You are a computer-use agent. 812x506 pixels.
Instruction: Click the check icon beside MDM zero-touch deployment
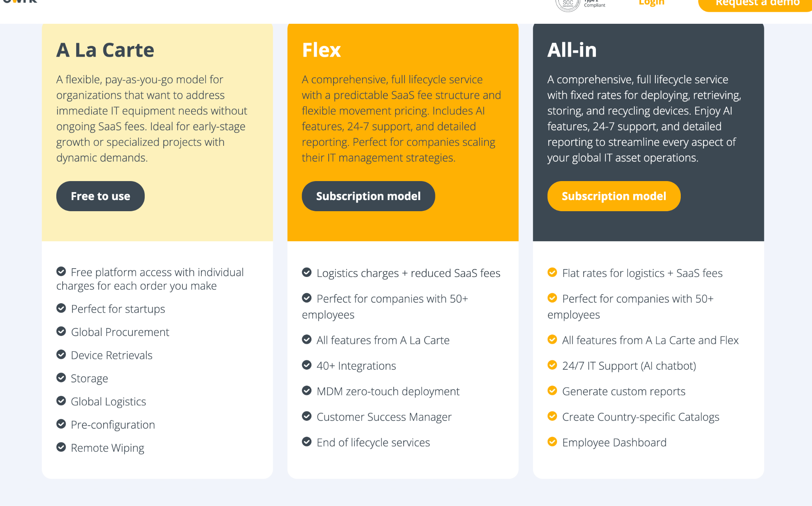(306, 391)
